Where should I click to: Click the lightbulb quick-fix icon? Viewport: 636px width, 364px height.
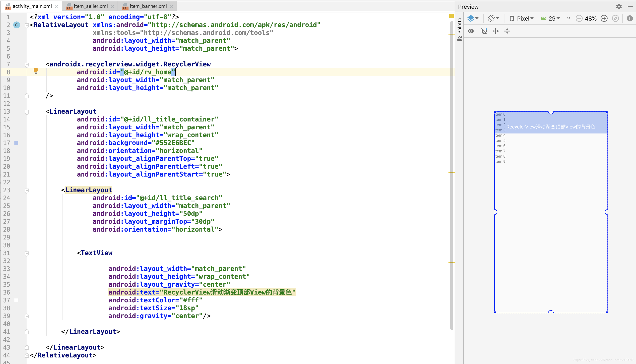[x=36, y=71]
